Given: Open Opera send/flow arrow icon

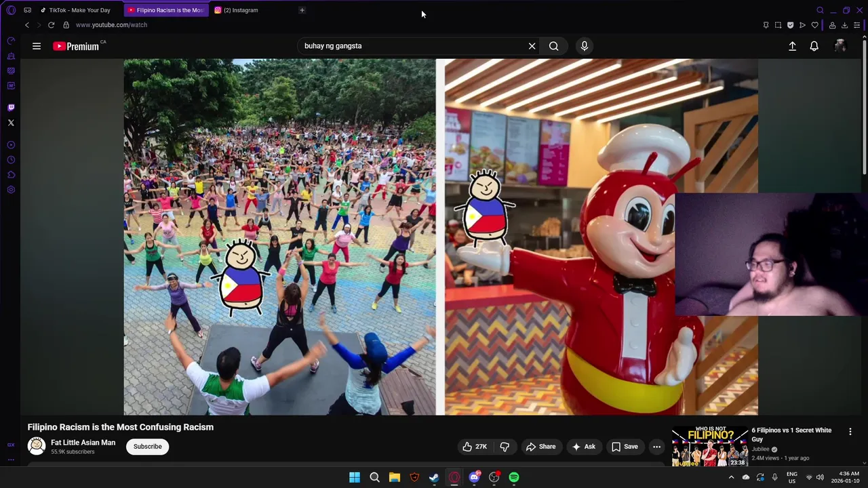Looking at the screenshot, I should (802, 25).
